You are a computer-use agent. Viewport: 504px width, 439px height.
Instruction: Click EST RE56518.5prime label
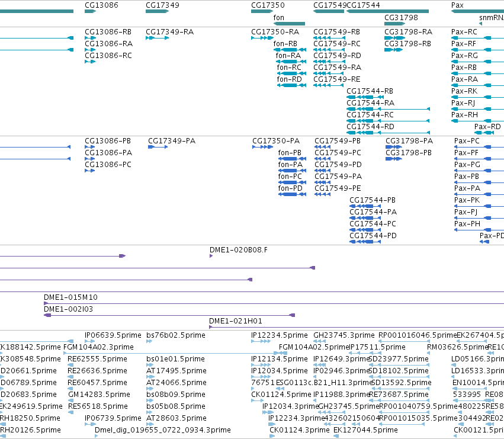pos(98,406)
